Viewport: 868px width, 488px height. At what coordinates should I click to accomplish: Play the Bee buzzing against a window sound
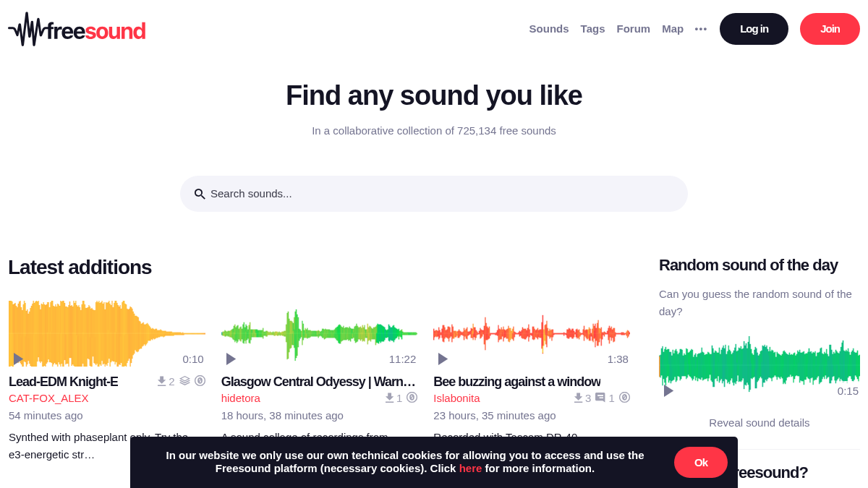443,359
